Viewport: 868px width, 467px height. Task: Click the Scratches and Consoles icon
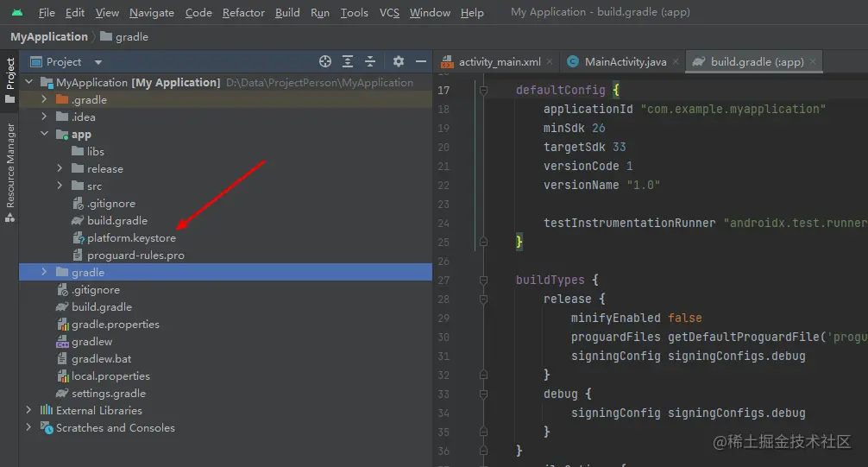[47, 427]
